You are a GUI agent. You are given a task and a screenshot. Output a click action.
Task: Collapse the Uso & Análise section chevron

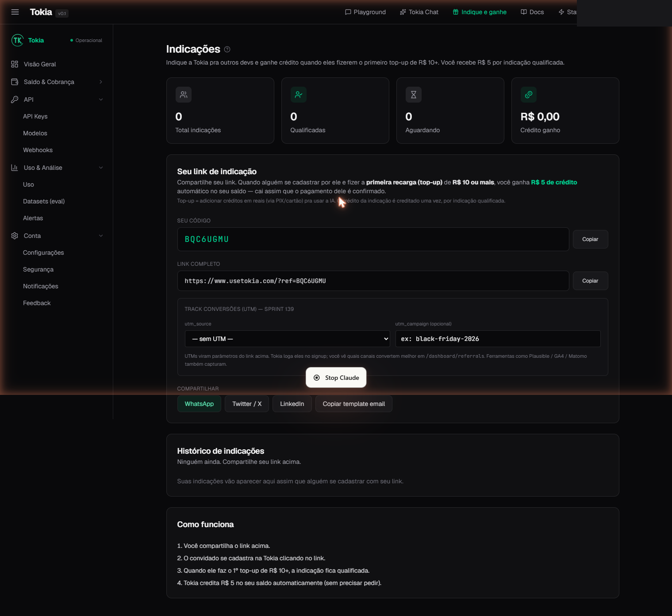101,168
